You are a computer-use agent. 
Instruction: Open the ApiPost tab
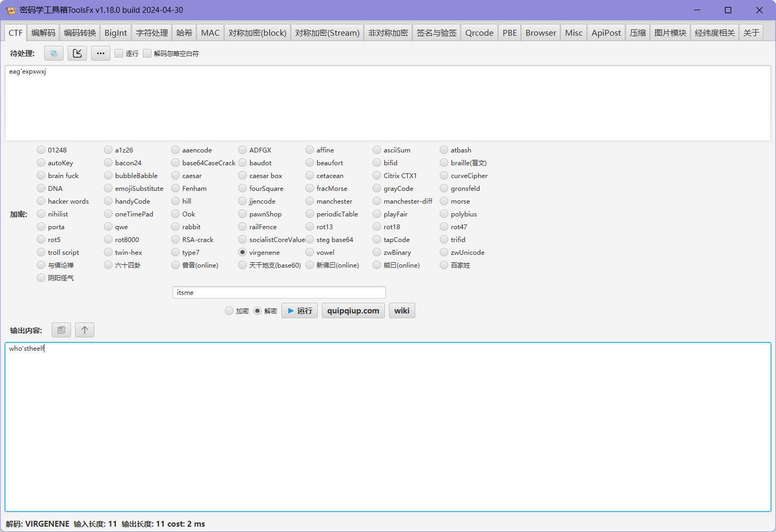point(606,33)
